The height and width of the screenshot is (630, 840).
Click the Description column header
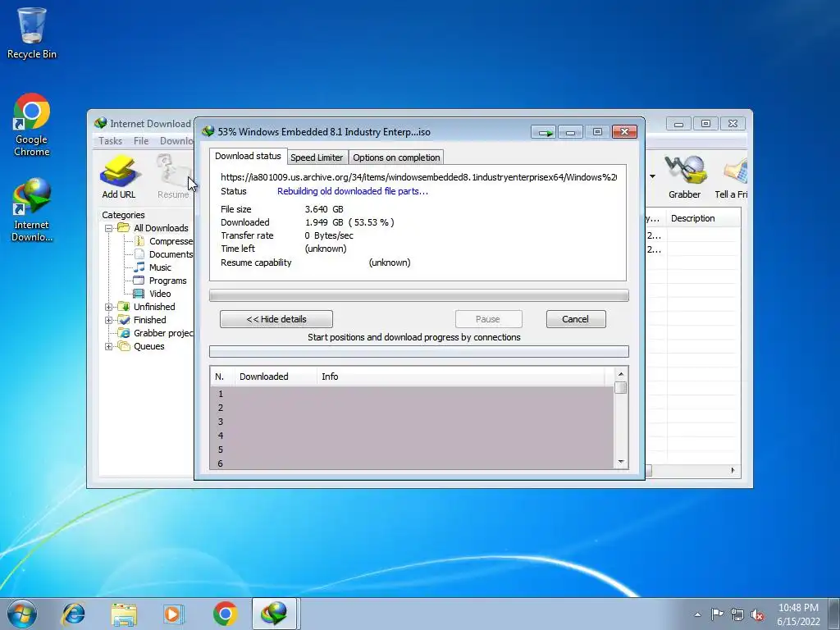coord(703,218)
